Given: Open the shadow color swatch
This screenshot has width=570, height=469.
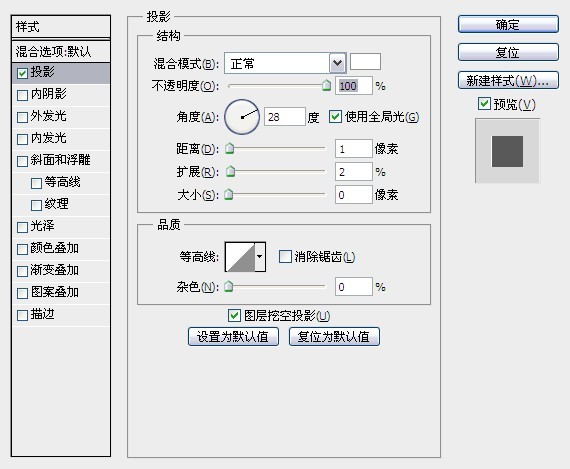Looking at the screenshot, I should [365, 61].
